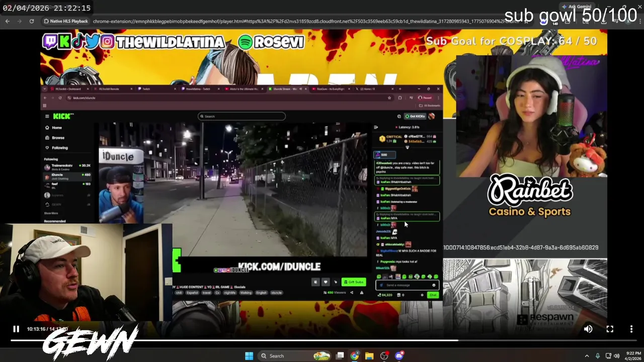Image resolution: width=644 pixels, height=362 pixels.
Task: Click the KICK logo in streamed page
Action: [x=63, y=116]
